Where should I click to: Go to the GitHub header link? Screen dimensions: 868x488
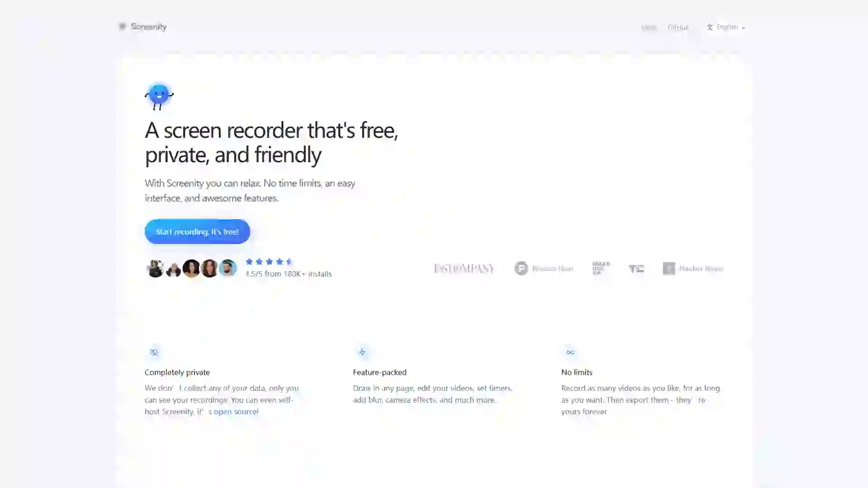(679, 28)
